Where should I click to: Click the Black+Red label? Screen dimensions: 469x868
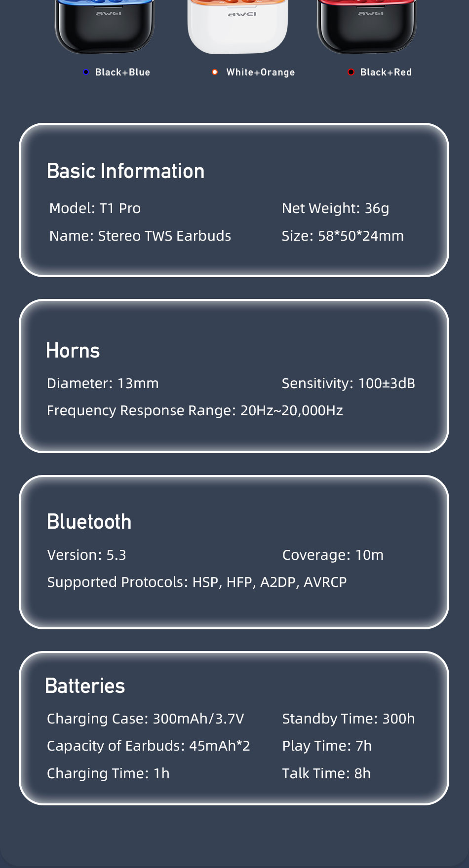click(x=386, y=72)
